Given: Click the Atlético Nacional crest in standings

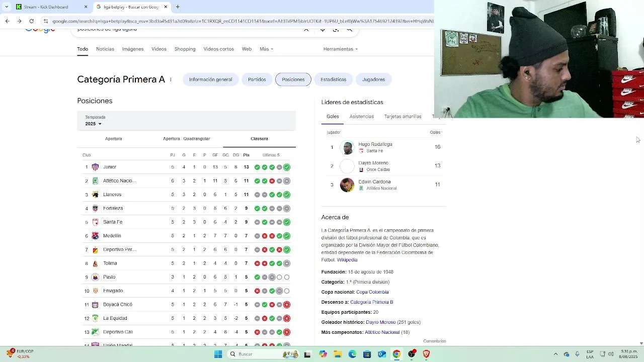Looking at the screenshot, I should [95, 181].
